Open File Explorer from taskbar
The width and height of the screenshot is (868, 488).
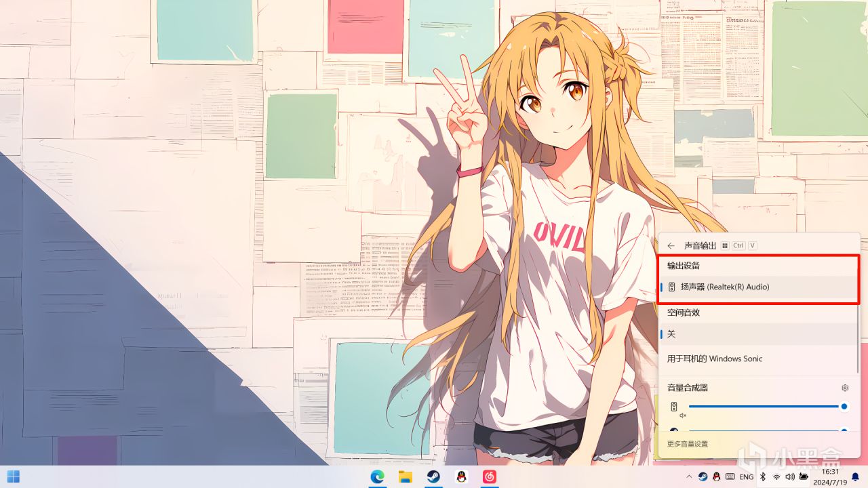tap(406, 476)
